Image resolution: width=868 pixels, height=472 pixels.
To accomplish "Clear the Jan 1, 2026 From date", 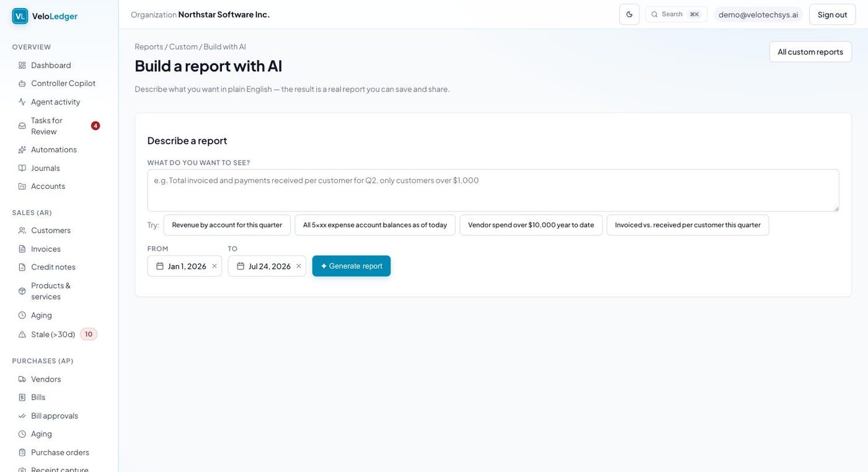I will (215, 266).
